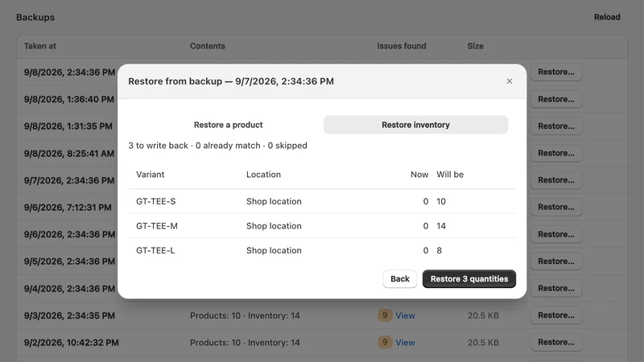This screenshot has height=362, width=644.
Task: Click Shop location in GT-TEE-S row
Action: point(274,202)
